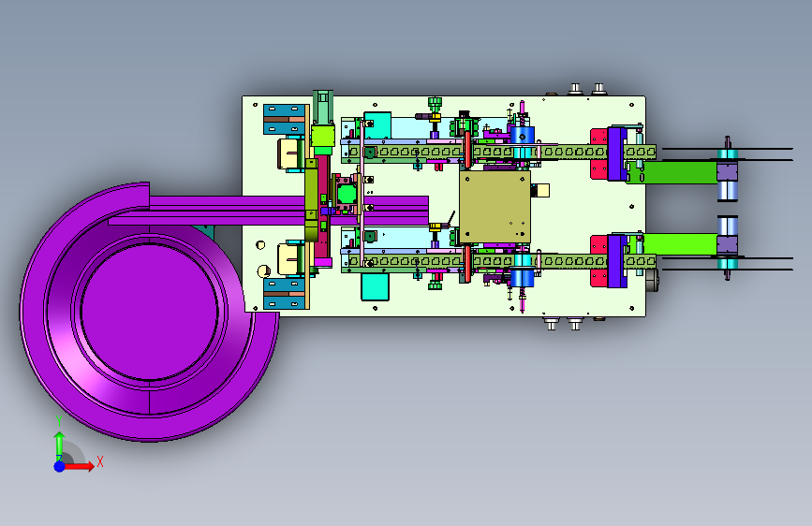Select the Y label of the triad
The height and width of the screenshot is (526, 812).
(x=59, y=421)
